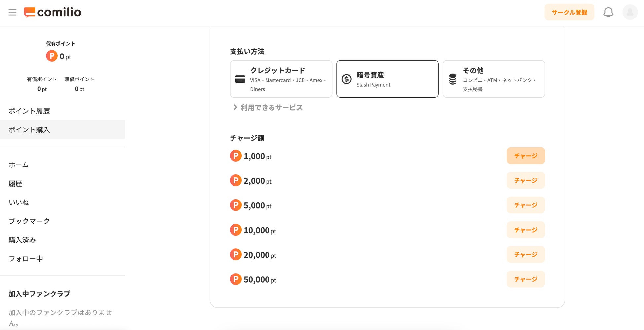644x330 pixels.
Task: Open ポイント購入 in sidebar
Action: (x=29, y=130)
